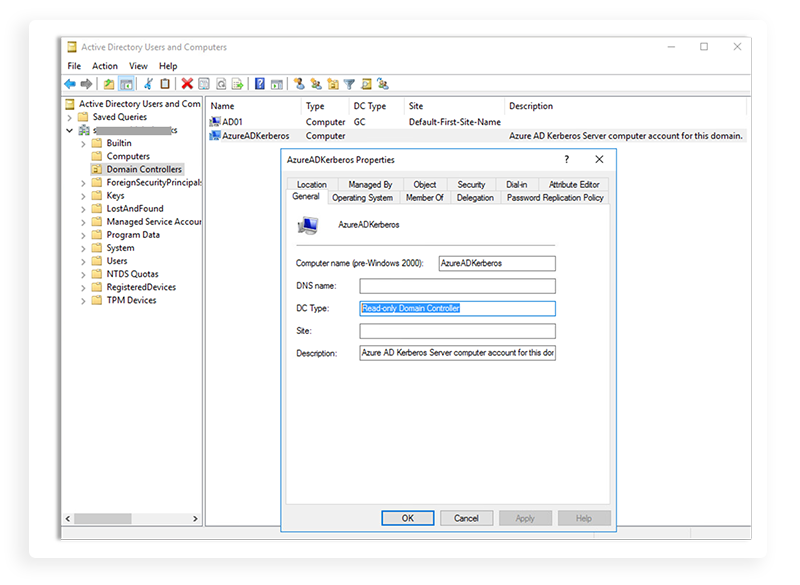Viewport: 800px width, 585px height.
Task: Click the Description field in dialog
Action: pos(457,353)
